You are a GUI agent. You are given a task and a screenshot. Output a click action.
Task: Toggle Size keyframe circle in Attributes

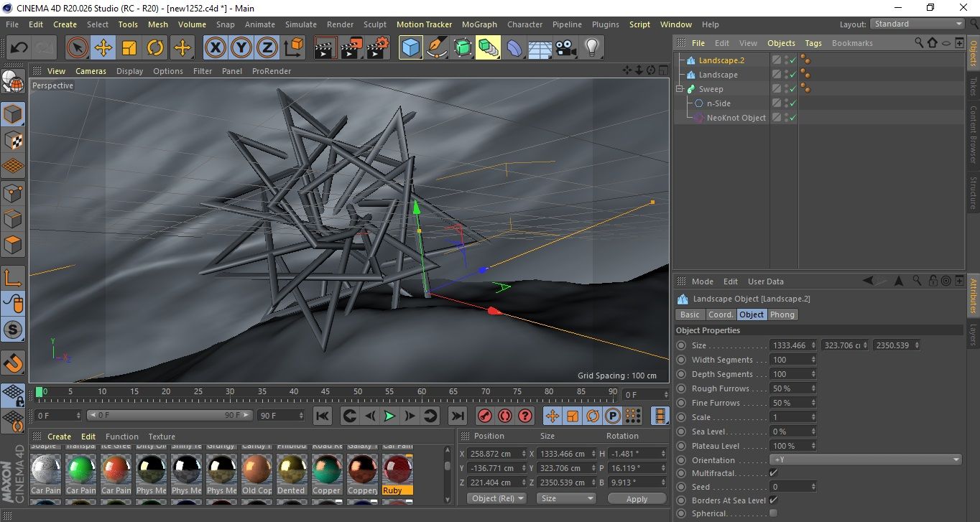click(681, 345)
